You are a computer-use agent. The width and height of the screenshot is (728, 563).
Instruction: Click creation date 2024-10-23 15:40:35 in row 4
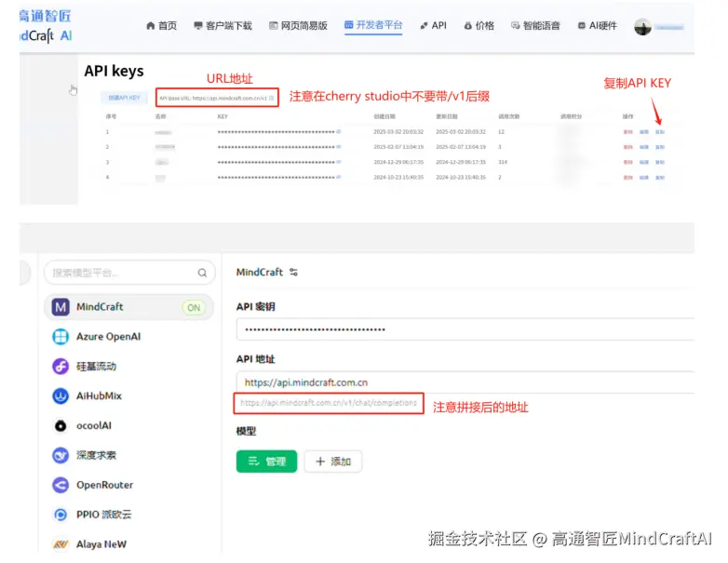pyautogui.click(x=398, y=178)
